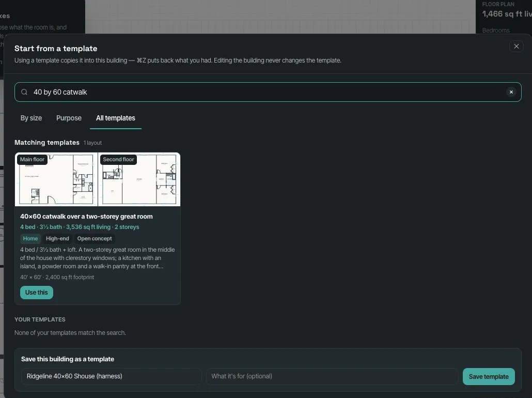Switch to the By size tab
Screen dimensions: 532x398
(x=31, y=118)
